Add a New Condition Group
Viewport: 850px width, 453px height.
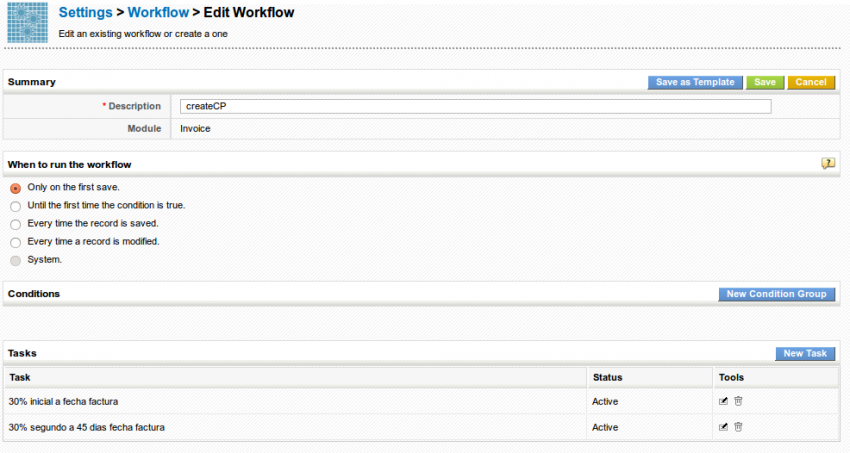[776, 294]
